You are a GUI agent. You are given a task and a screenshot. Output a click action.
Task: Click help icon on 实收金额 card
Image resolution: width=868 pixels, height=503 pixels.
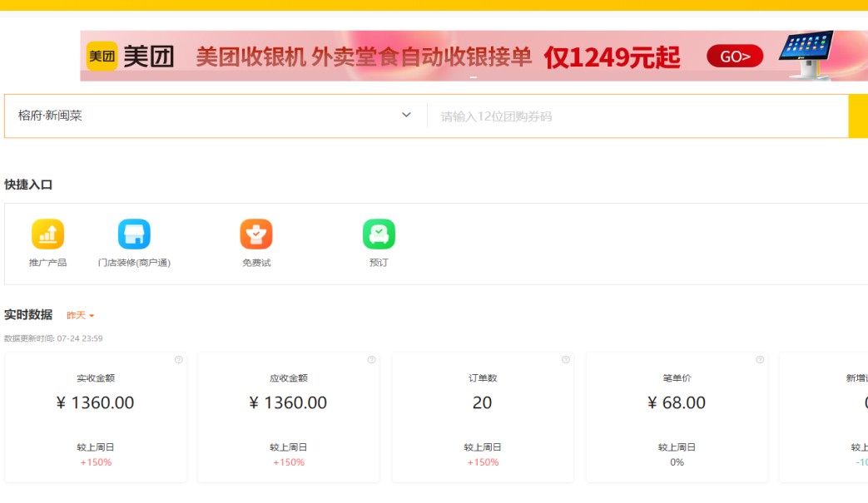(178, 360)
